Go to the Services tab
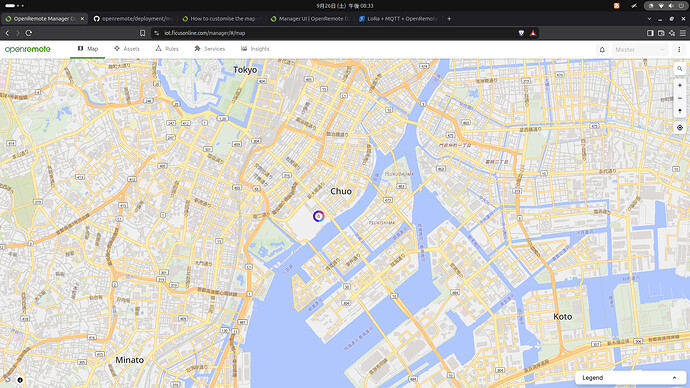 click(209, 49)
